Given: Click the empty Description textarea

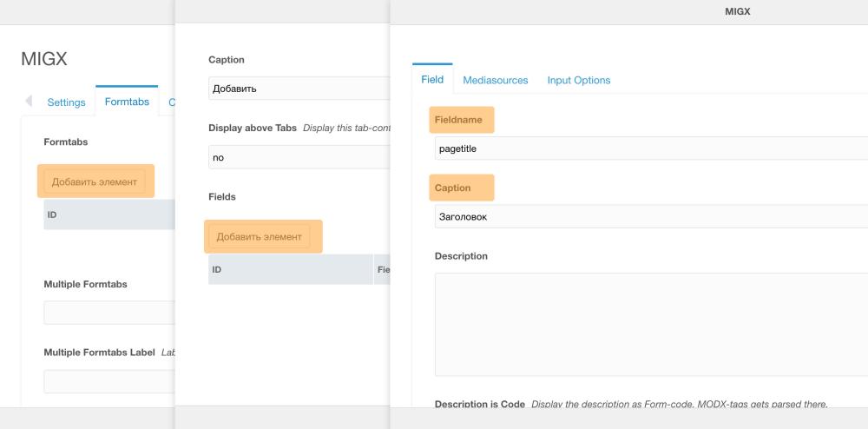Looking at the screenshot, I should click(x=651, y=325).
